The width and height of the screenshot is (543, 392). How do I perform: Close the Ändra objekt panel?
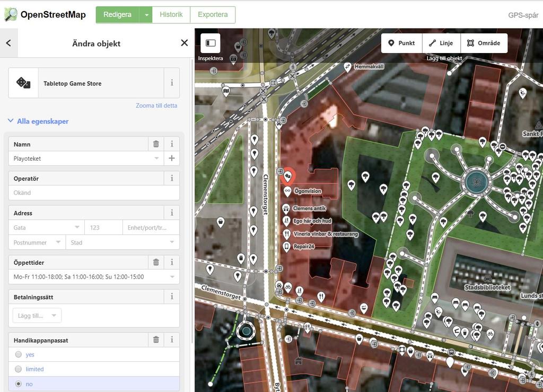[184, 43]
